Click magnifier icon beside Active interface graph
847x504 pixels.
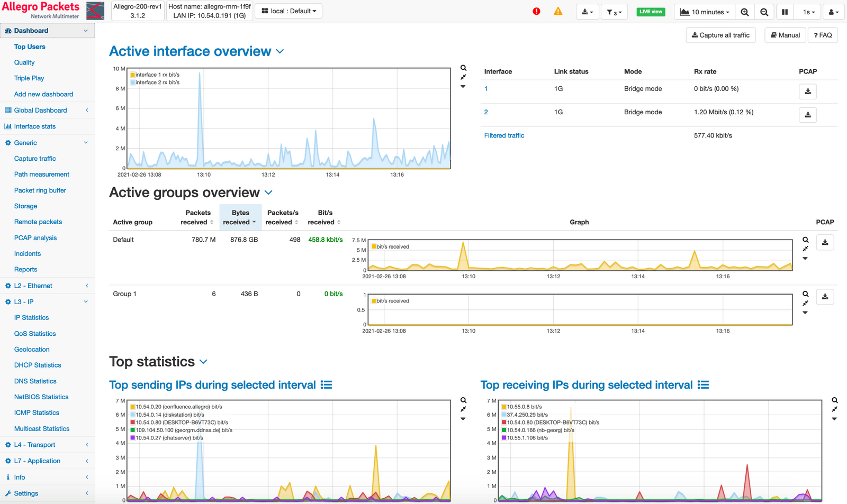tap(463, 68)
